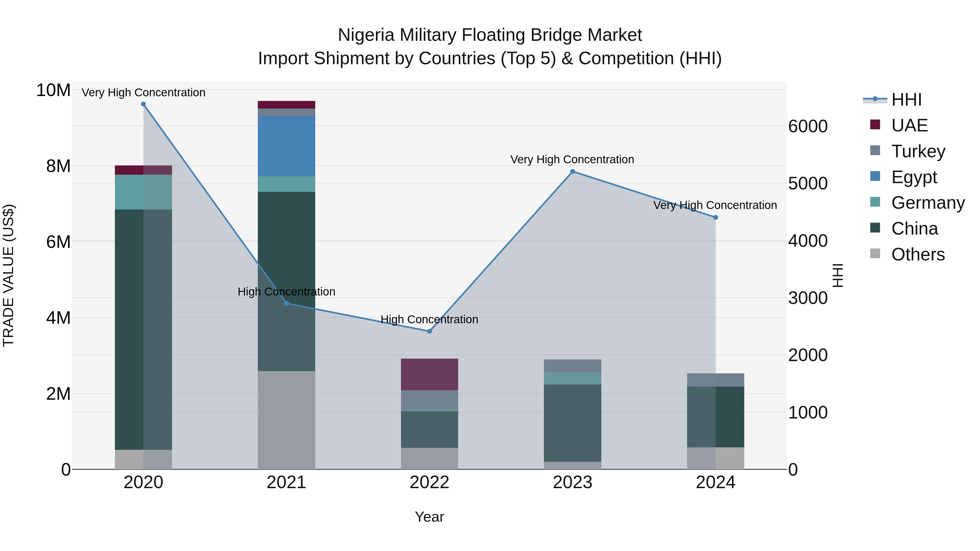Click the 2023 HHI data point

click(x=572, y=171)
